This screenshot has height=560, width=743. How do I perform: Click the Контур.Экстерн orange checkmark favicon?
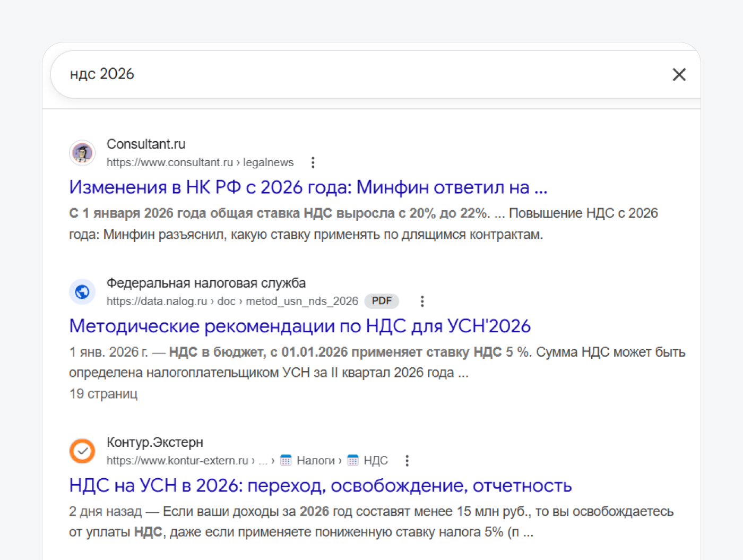[82, 451]
